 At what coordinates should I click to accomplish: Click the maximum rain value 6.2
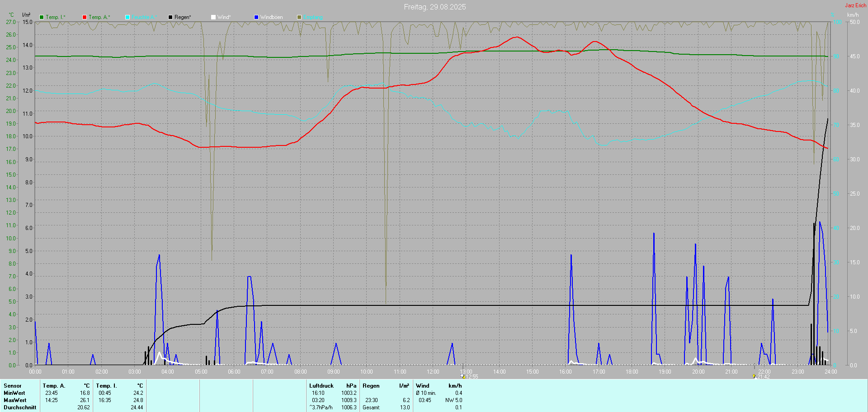coord(406,400)
